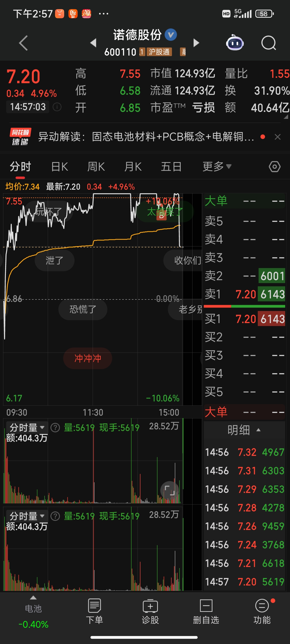The height and width of the screenshot is (644, 290).
Task: Switch to previous stock with left triangle
Action: click(x=93, y=43)
